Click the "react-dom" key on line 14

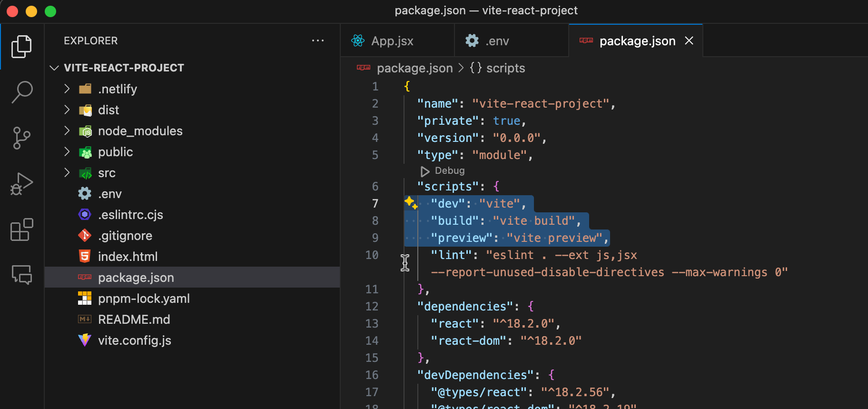tap(469, 340)
